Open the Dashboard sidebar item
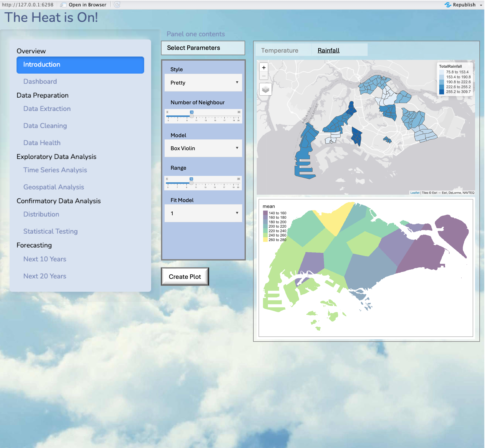 point(40,82)
